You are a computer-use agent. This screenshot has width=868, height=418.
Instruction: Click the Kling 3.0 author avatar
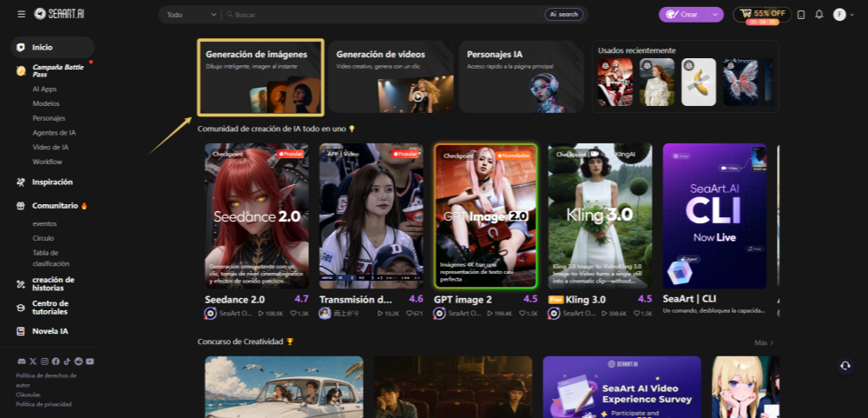point(554,313)
